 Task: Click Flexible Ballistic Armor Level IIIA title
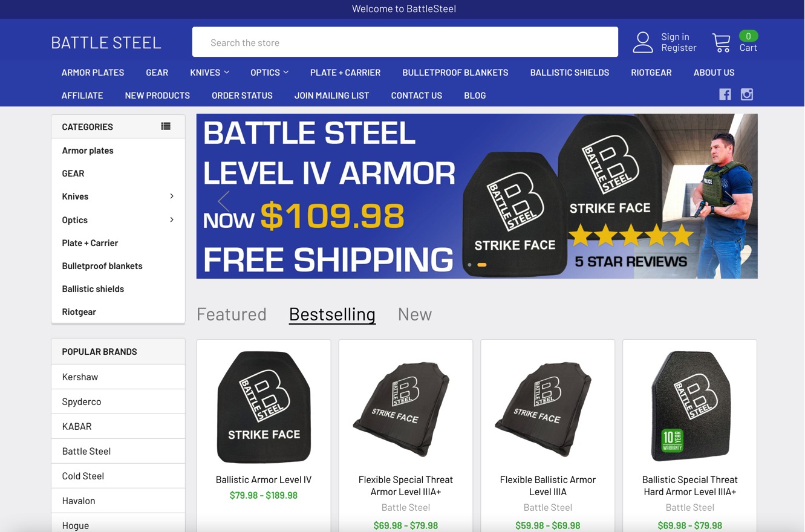(x=548, y=486)
